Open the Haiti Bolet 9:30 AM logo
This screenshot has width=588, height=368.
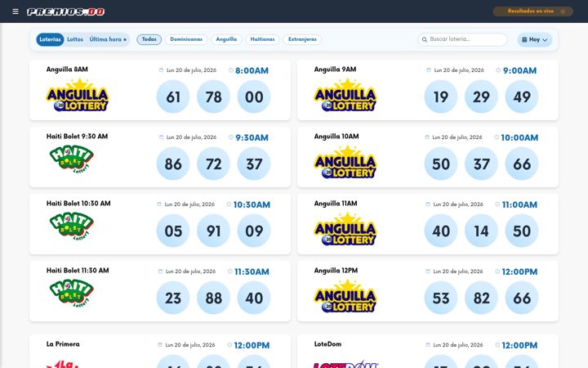click(x=71, y=159)
